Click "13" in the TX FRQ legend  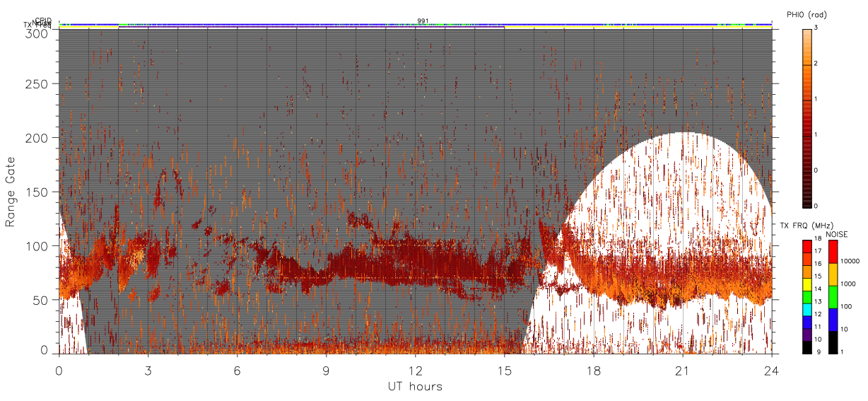pos(818,301)
